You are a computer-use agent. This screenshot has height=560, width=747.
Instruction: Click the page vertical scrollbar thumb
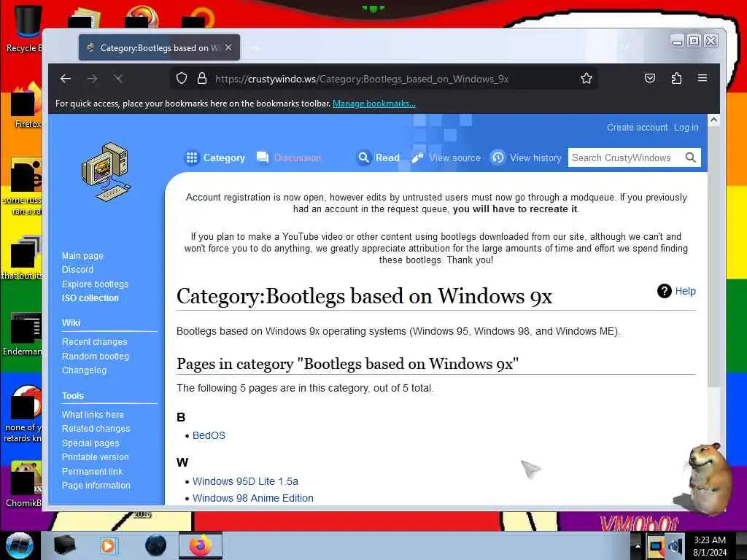point(713,257)
